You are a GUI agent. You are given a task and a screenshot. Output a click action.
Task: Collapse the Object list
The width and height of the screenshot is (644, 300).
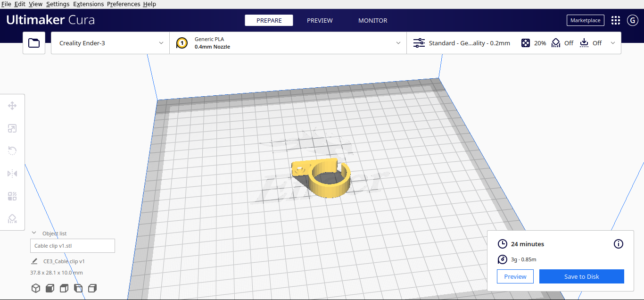coord(34,233)
